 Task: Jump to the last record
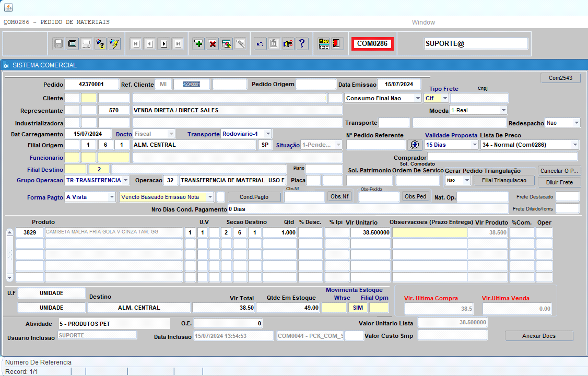(x=178, y=44)
